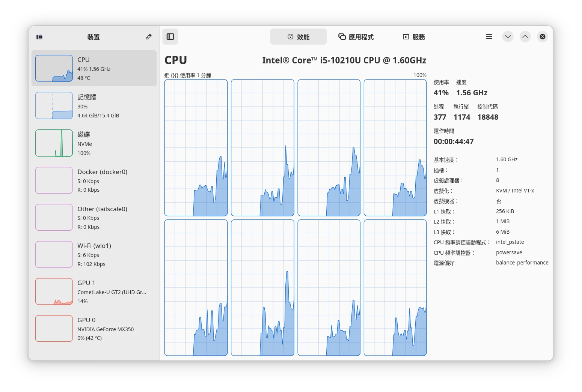Toggle the sidebar visibility button
The image size is (582, 392).
(170, 37)
